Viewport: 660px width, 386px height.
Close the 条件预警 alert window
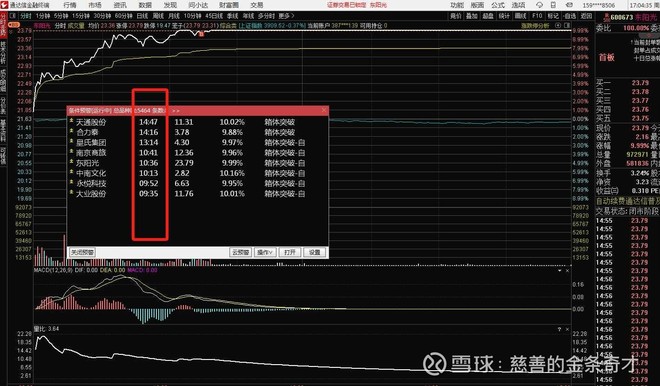click(x=324, y=110)
